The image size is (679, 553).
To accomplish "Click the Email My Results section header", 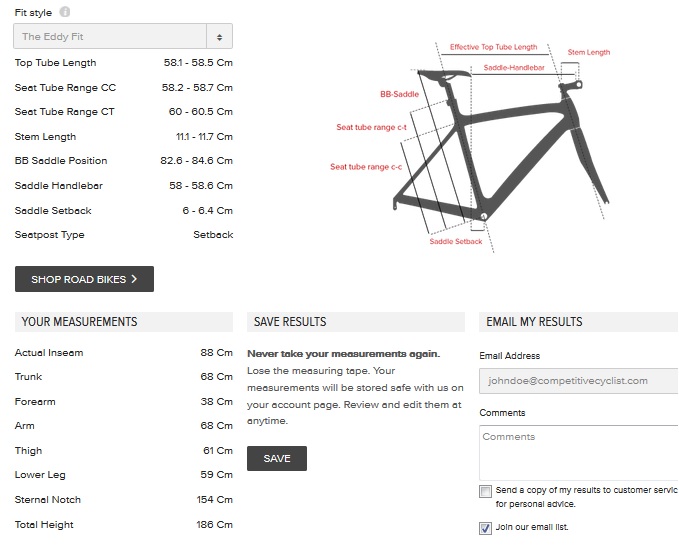I will point(534,322).
